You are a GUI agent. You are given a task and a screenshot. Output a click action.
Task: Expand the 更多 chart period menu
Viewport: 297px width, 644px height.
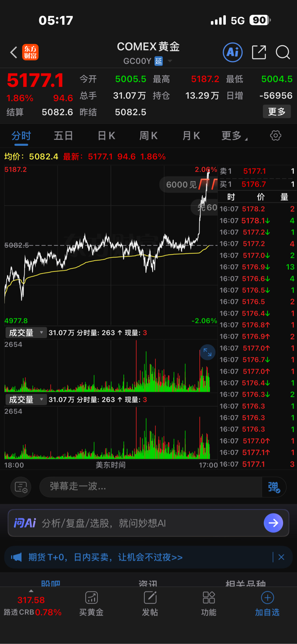click(234, 136)
